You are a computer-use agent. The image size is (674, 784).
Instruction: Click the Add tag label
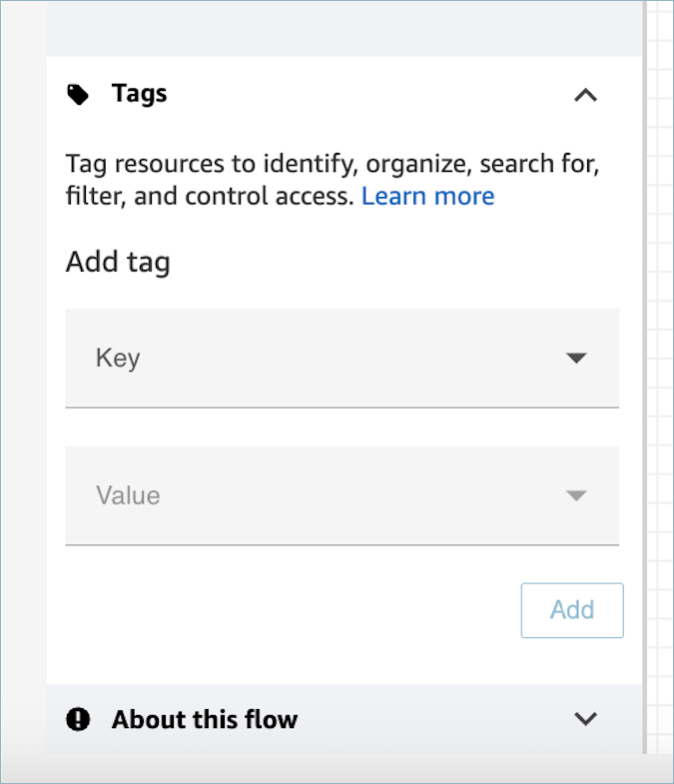(118, 263)
